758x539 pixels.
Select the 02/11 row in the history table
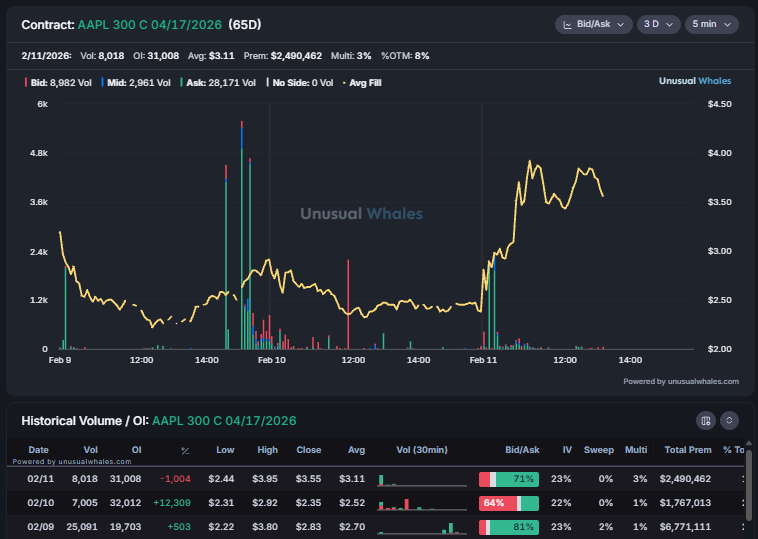point(38,479)
